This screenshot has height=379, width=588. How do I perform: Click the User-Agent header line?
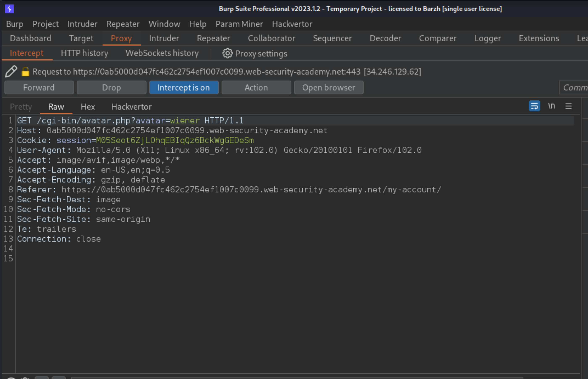click(x=219, y=150)
